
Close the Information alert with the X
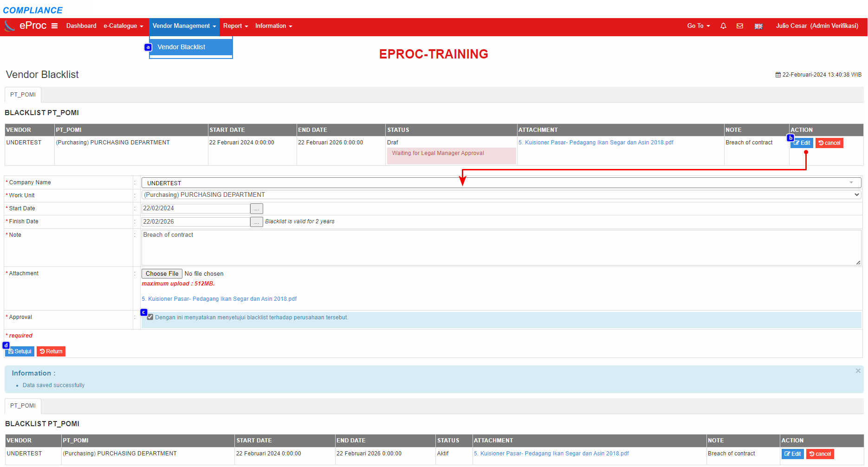point(858,371)
